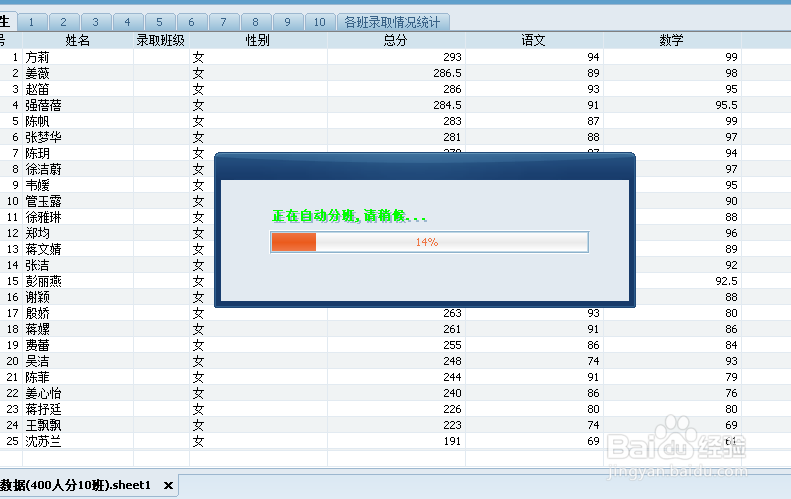Select the name 彭丽燕
791x499 pixels.
(43, 281)
